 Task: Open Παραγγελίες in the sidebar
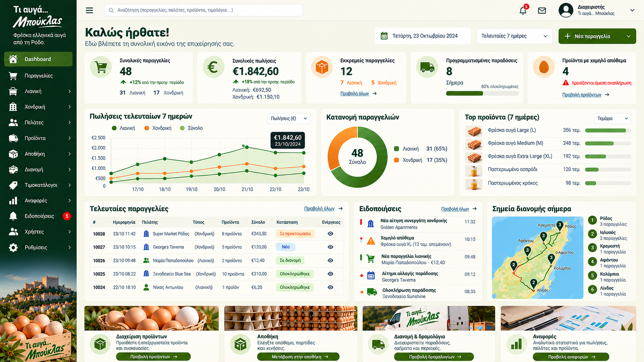[x=38, y=76]
